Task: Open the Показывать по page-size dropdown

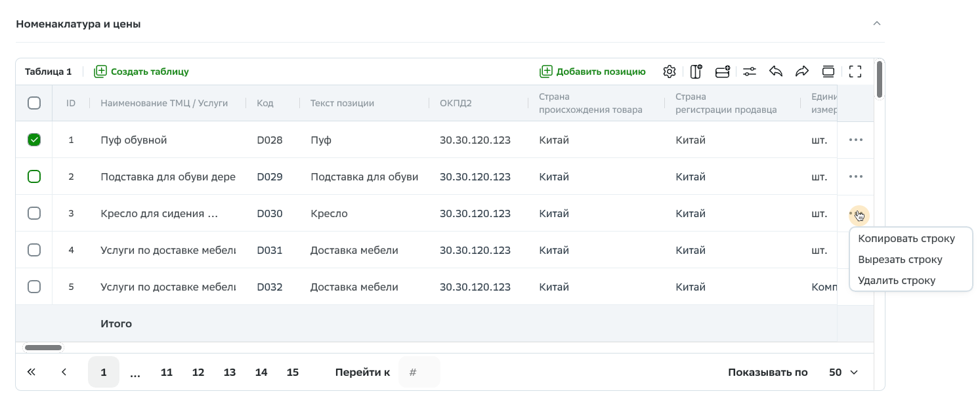Action: 843,373
